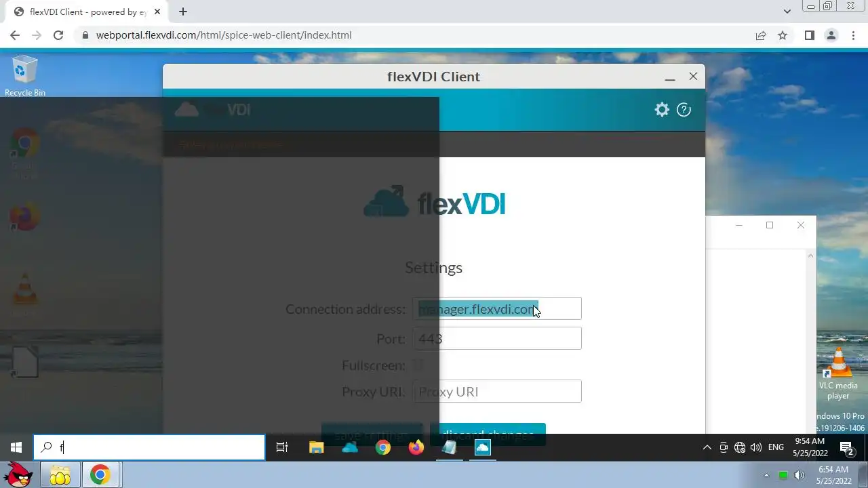Open the yellow folder taskbar item

(x=60, y=475)
